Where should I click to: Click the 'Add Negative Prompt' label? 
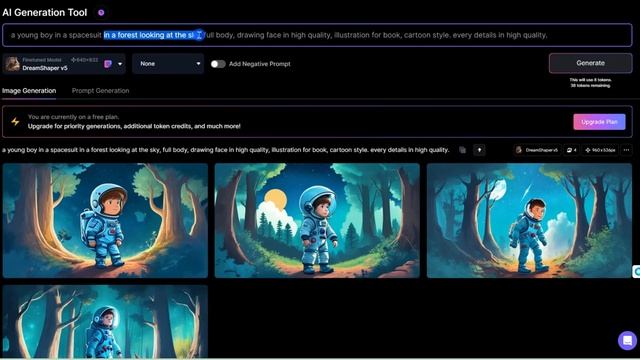tap(260, 64)
